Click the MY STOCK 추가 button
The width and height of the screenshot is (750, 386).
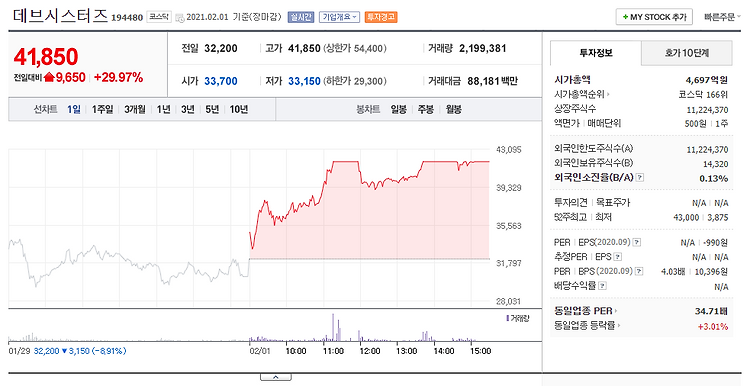(x=654, y=17)
